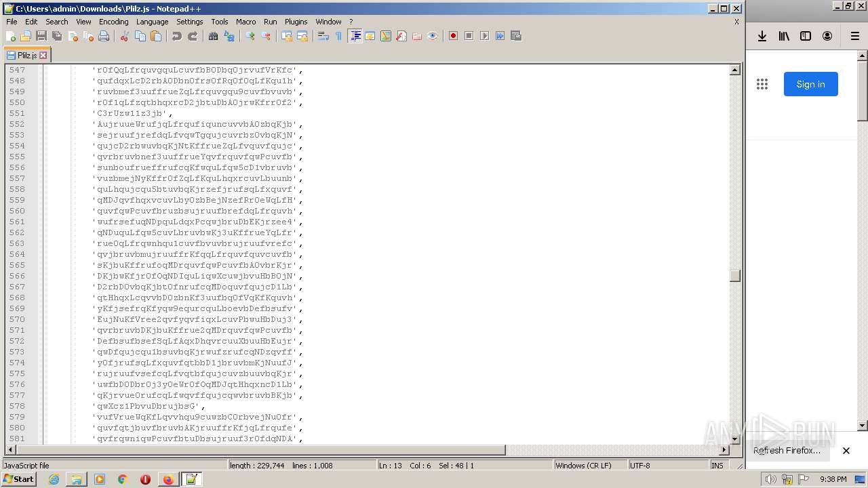
Task: Click the Copy toolbar icon
Action: 140,36
